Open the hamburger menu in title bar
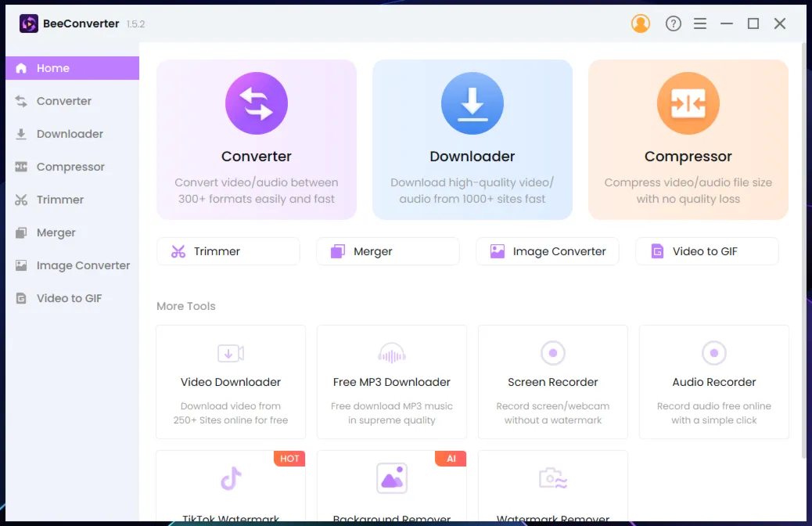 (699, 23)
